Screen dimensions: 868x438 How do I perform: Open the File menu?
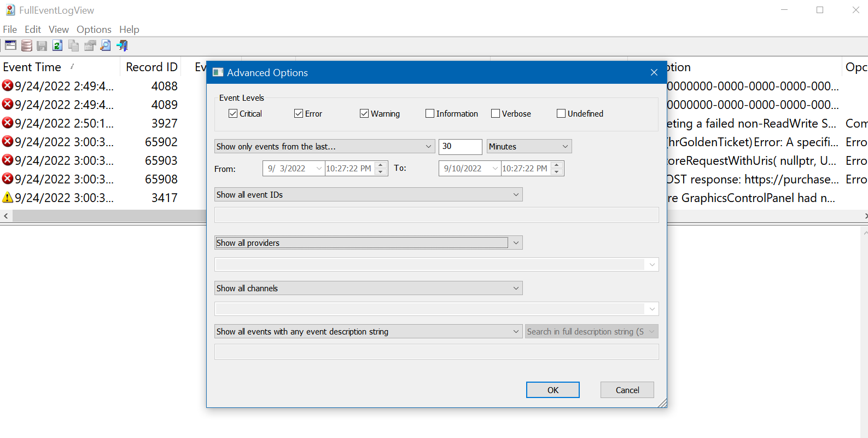click(10, 29)
